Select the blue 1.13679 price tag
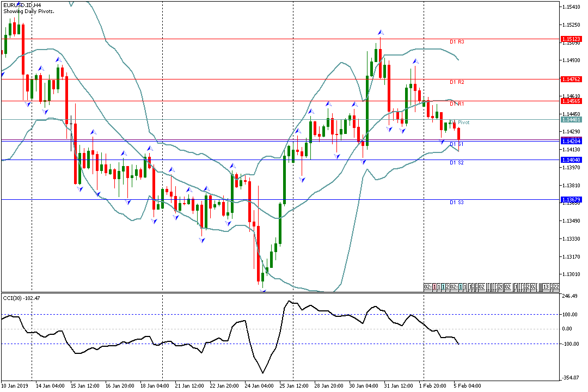This screenshot has width=588, height=392. (x=571, y=200)
